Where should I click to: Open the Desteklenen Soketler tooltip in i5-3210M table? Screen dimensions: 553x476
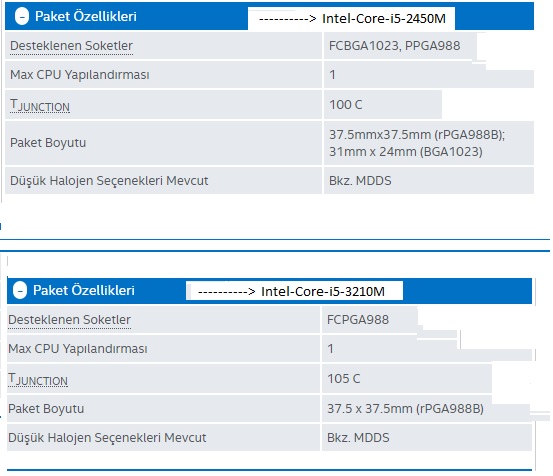point(69,320)
